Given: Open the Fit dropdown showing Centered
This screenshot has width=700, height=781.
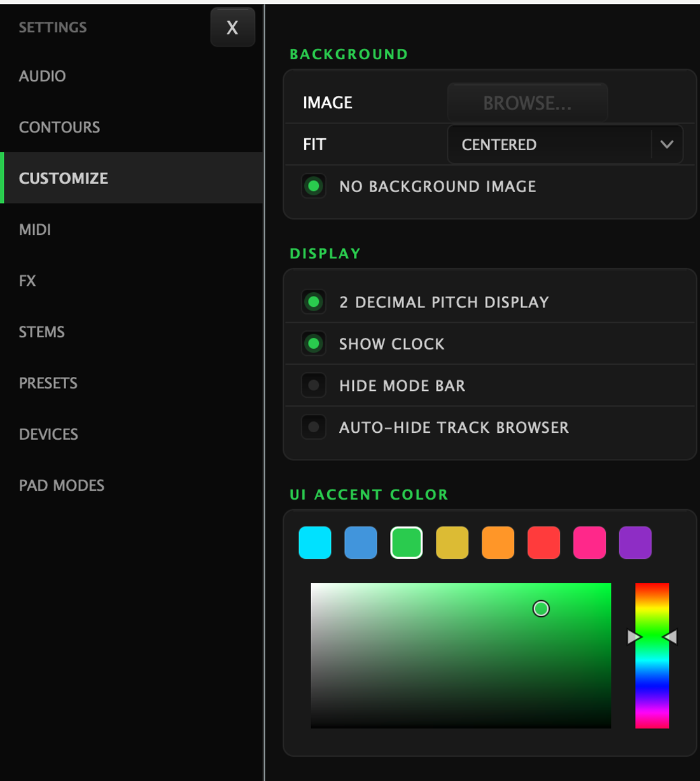Looking at the screenshot, I should [565, 144].
